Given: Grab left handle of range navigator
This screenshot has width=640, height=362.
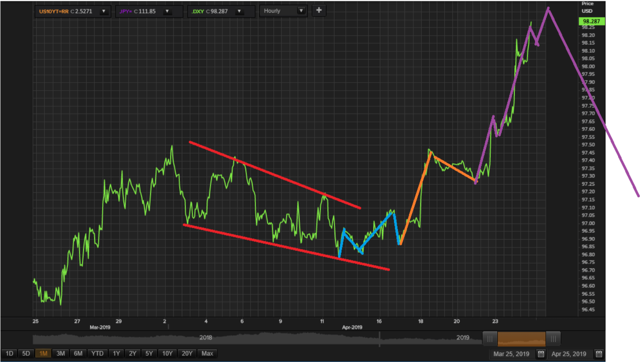Looking at the screenshot, I should click(x=490, y=339).
